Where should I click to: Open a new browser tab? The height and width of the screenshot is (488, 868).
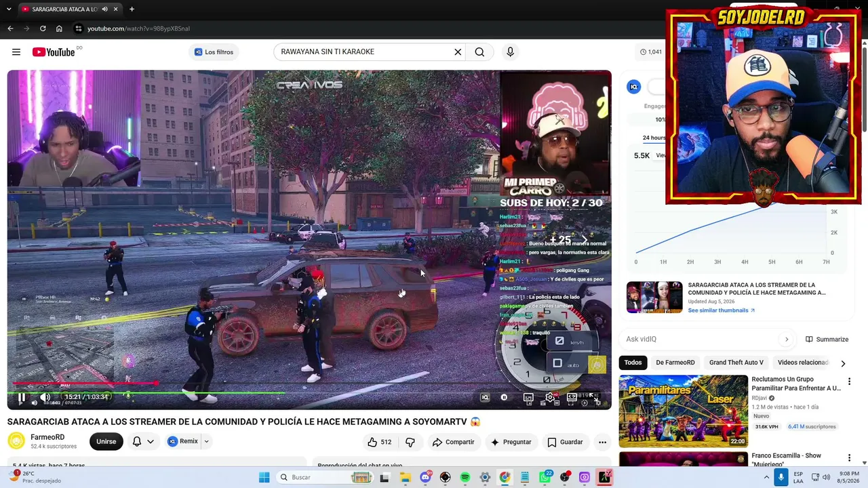132,9
